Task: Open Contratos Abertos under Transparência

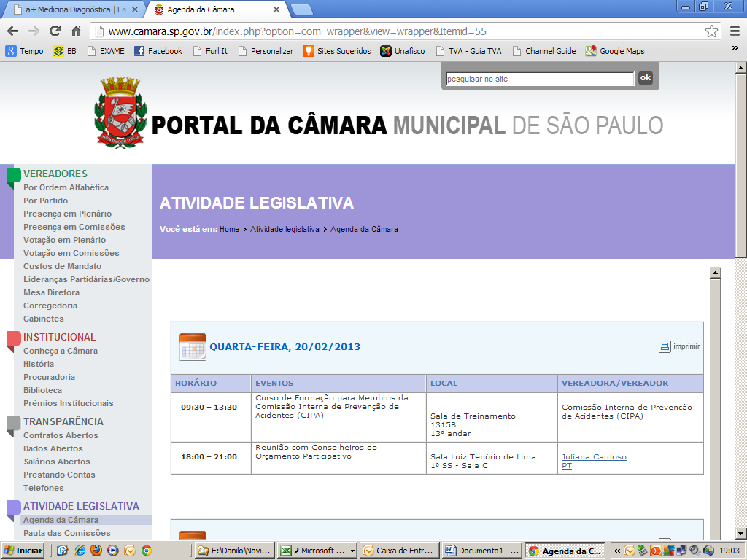Action: point(61,435)
